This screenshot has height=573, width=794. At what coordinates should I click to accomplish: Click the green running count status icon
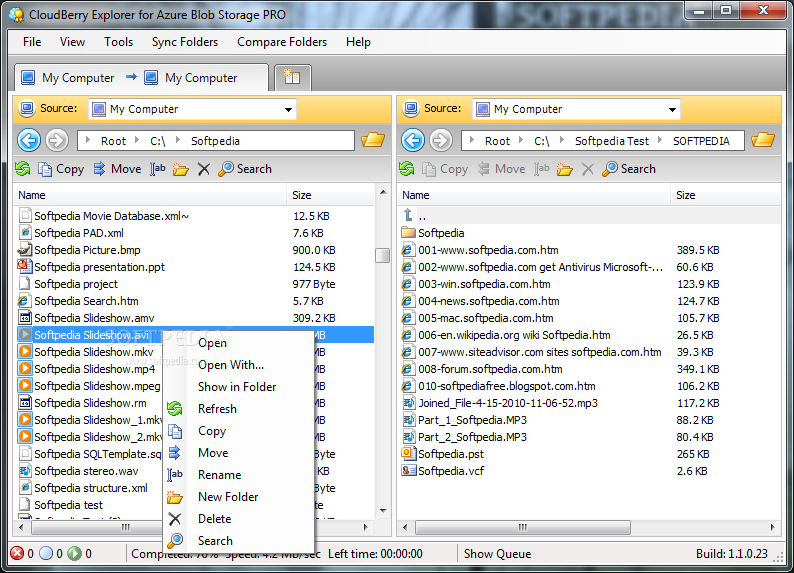click(x=74, y=553)
